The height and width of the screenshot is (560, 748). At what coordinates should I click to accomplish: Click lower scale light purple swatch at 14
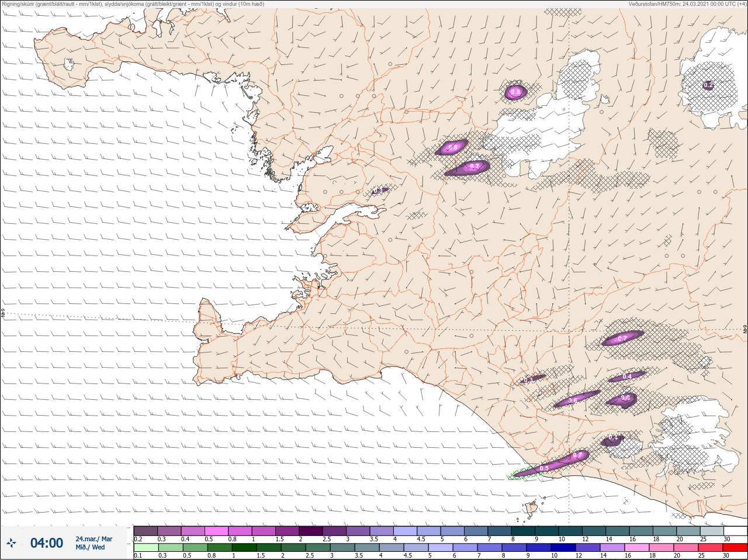pyautogui.click(x=612, y=548)
